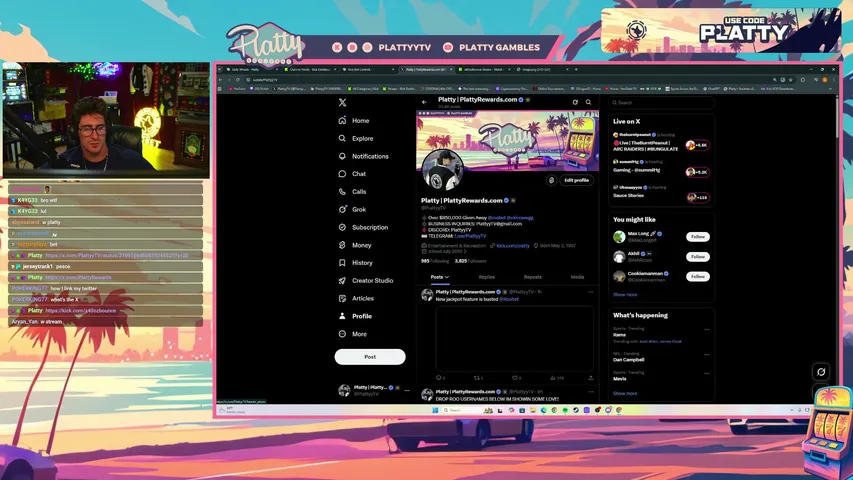Switch to the Replies tab
The image size is (853, 480).
pyautogui.click(x=486, y=277)
